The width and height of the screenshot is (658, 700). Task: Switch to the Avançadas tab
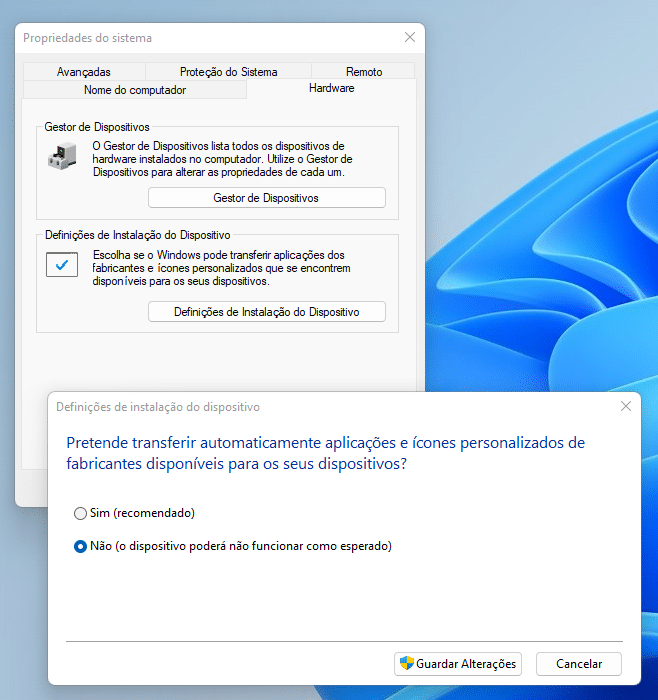click(x=84, y=72)
